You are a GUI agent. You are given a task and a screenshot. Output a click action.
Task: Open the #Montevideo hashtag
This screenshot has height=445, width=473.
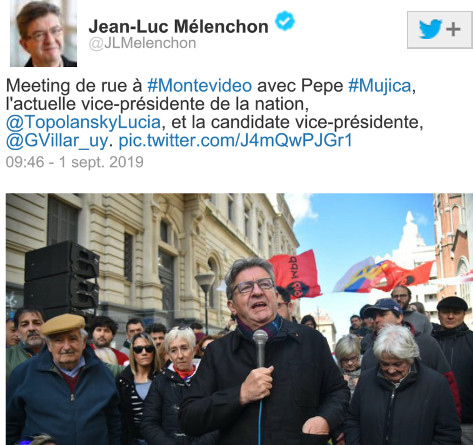199,86
